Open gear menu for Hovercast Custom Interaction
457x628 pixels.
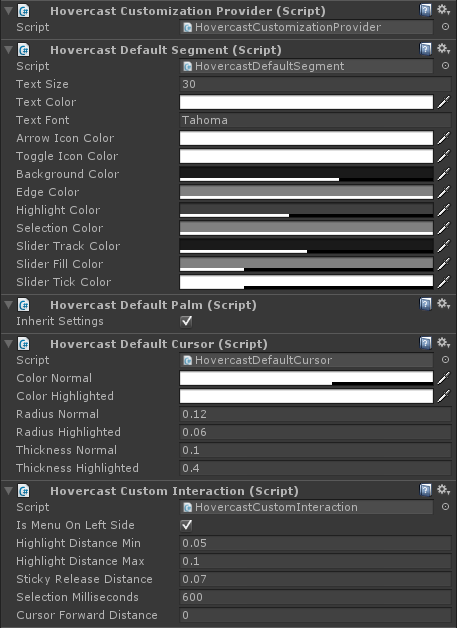click(443, 490)
